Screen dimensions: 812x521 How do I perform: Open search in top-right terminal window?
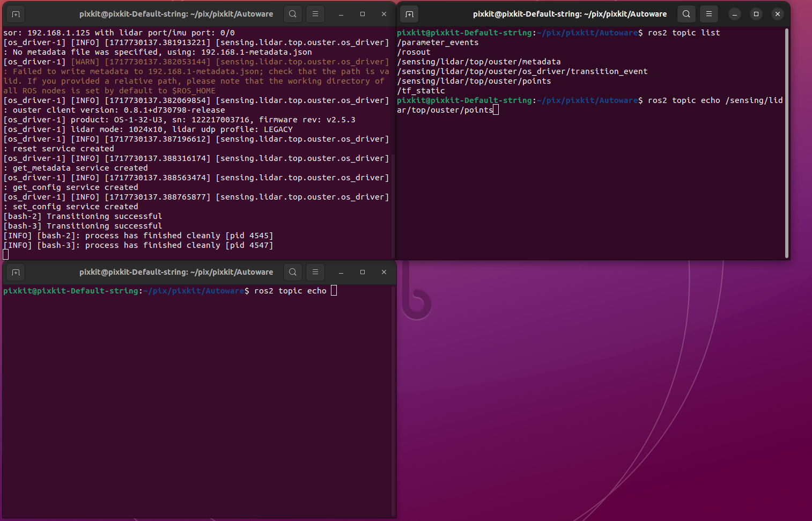coord(686,14)
